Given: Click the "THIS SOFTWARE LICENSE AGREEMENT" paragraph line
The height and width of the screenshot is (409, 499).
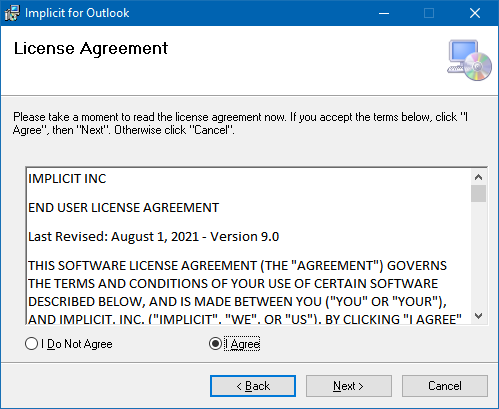Looking at the screenshot, I should tap(237, 266).
